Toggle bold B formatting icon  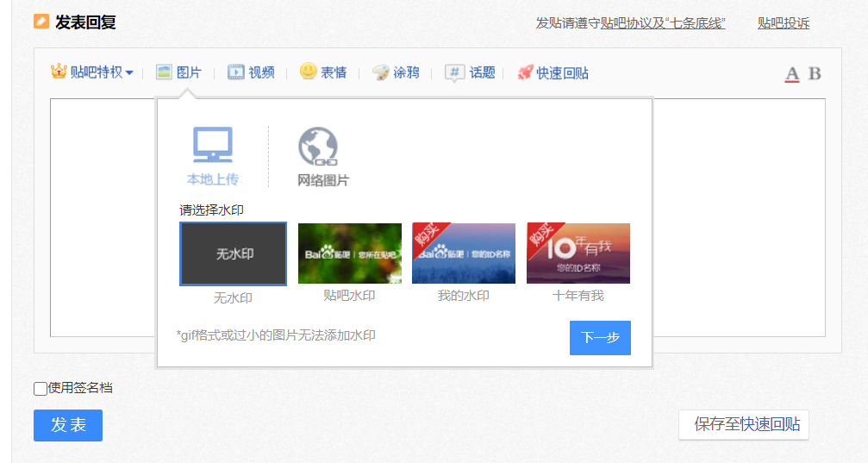[815, 73]
